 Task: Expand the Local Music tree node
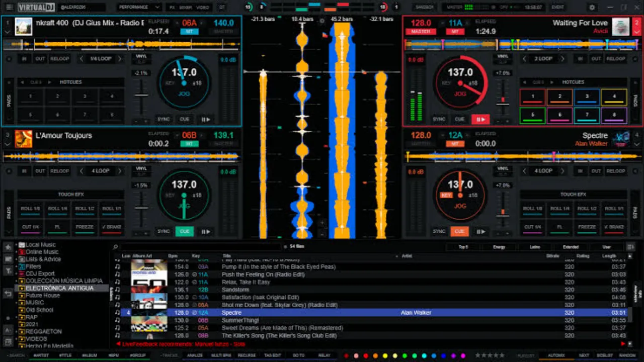(x=16, y=245)
